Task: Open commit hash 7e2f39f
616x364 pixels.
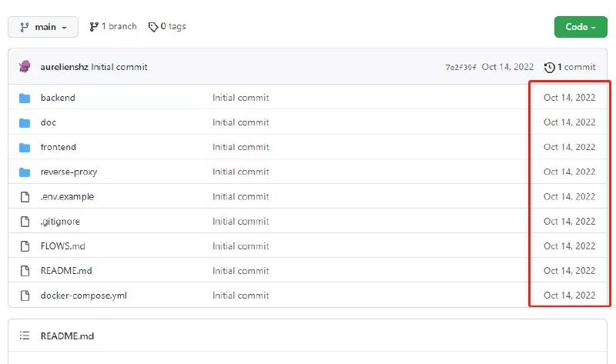Action: click(x=460, y=67)
